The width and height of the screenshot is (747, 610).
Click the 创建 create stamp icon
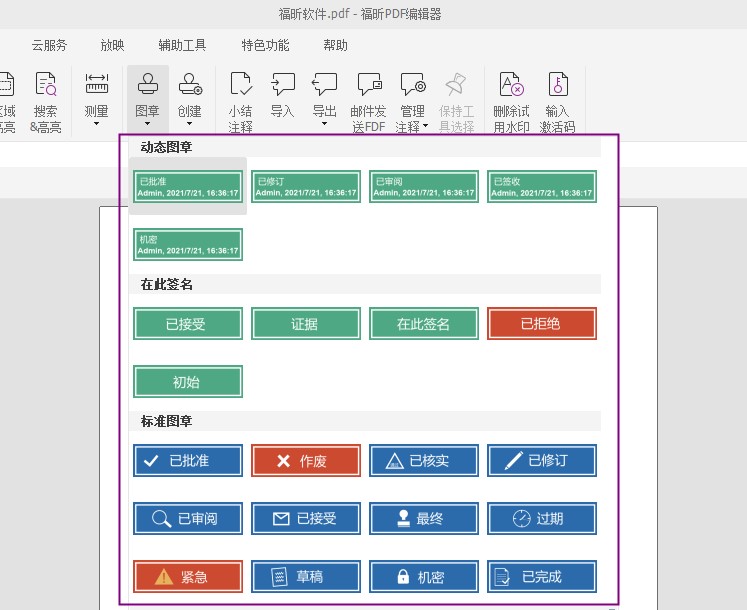[190, 84]
